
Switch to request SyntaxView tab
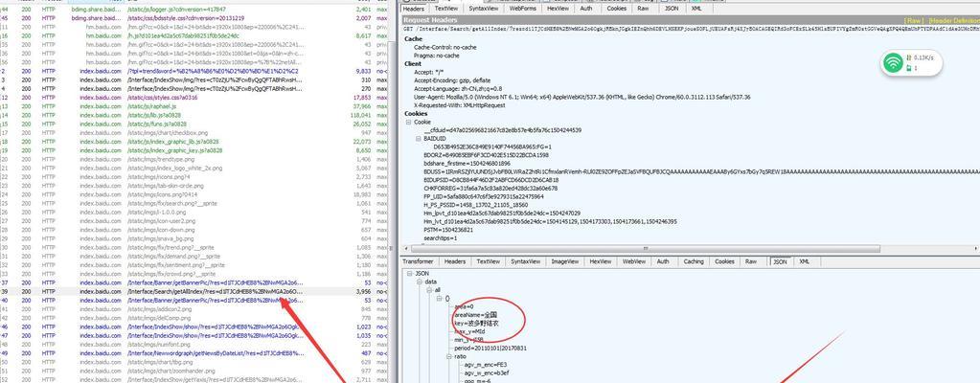pyautogui.click(x=484, y=9)
